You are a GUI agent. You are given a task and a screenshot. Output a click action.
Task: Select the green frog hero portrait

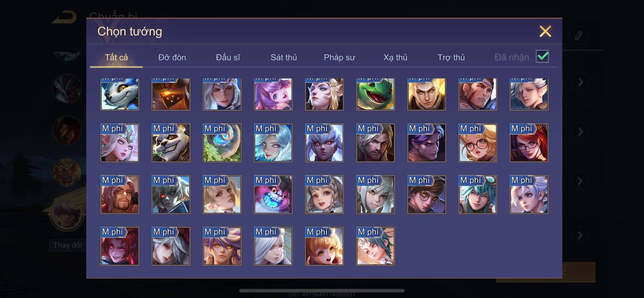pos(375,94)
